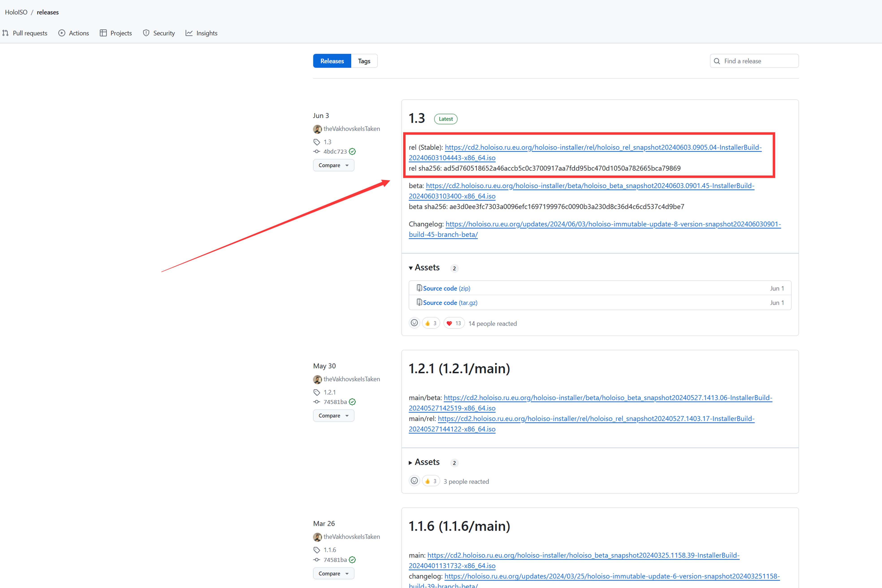Open the Projects tab
This screenshot has height=588, width=882.
point(116,33)
